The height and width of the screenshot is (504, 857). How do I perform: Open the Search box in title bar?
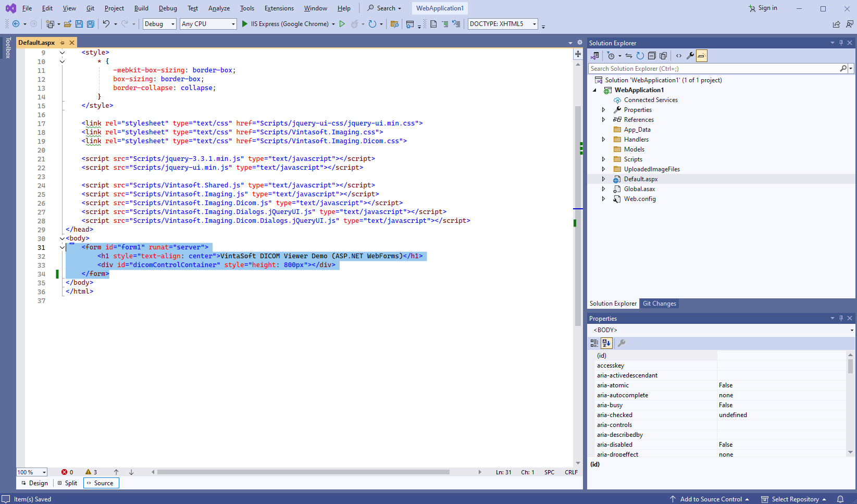tap(384, 8)
